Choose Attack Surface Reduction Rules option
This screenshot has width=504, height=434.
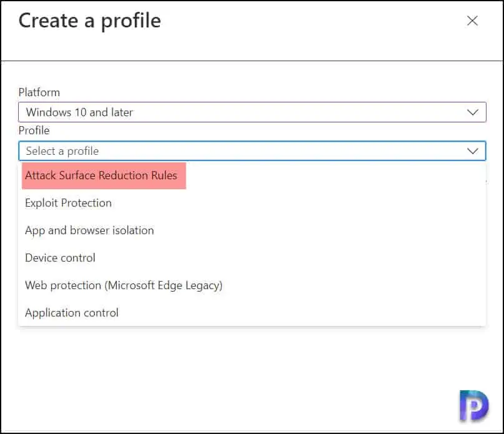point(252,175)
